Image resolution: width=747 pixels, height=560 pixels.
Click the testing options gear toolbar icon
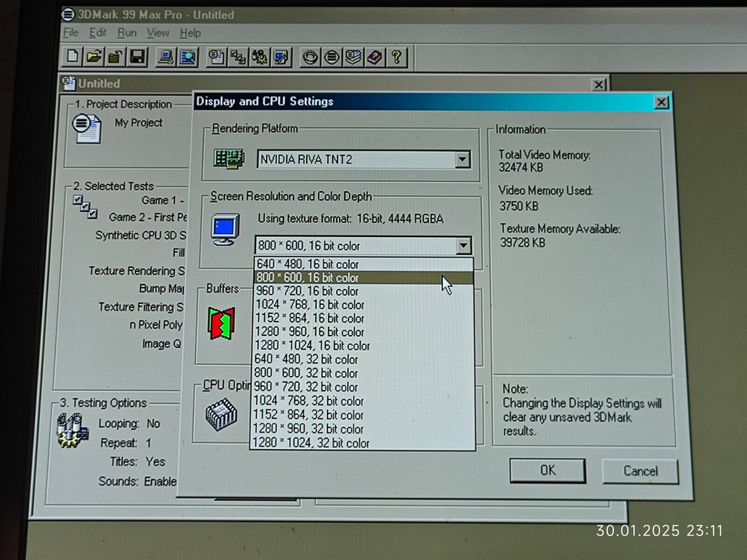[260, 57]
